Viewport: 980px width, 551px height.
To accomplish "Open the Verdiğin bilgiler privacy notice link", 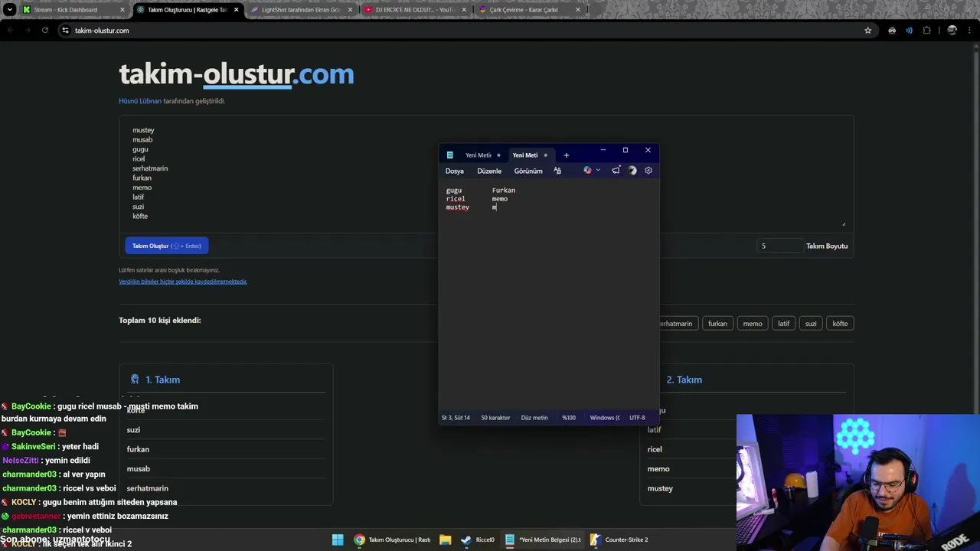I will [183, 282].
